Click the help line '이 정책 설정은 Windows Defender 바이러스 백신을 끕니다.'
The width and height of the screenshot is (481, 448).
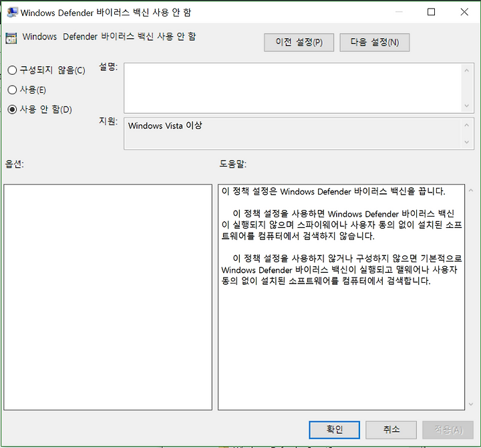pyautogui.click(x=333, y=191)
